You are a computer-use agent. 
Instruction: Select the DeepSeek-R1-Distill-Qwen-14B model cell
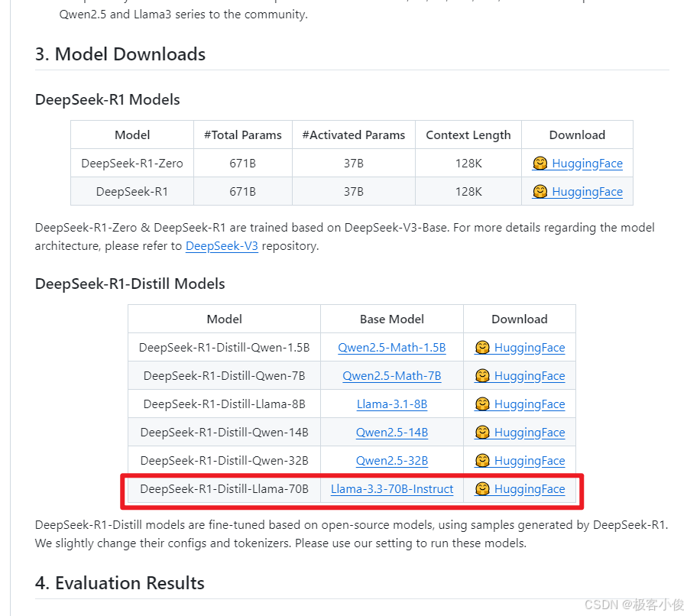[225, 433]
